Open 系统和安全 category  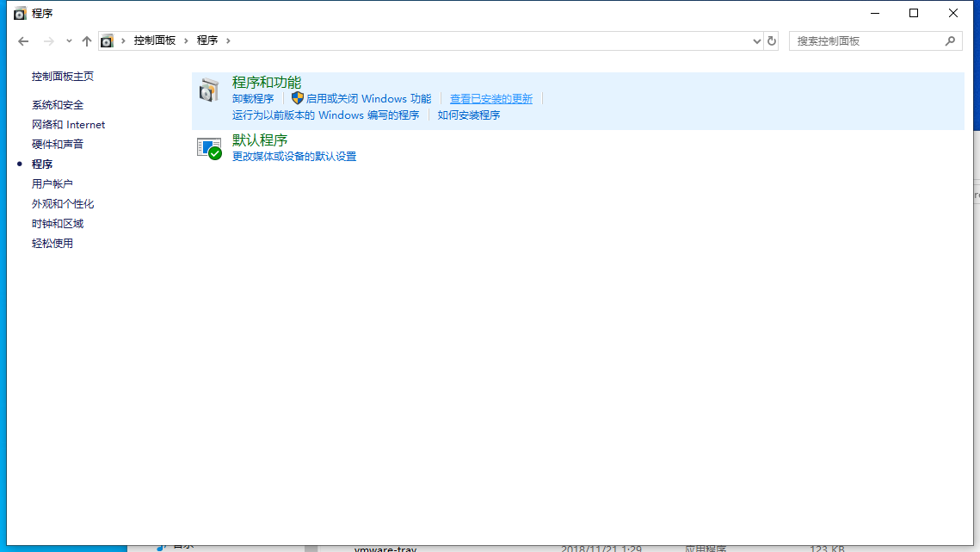58,105
